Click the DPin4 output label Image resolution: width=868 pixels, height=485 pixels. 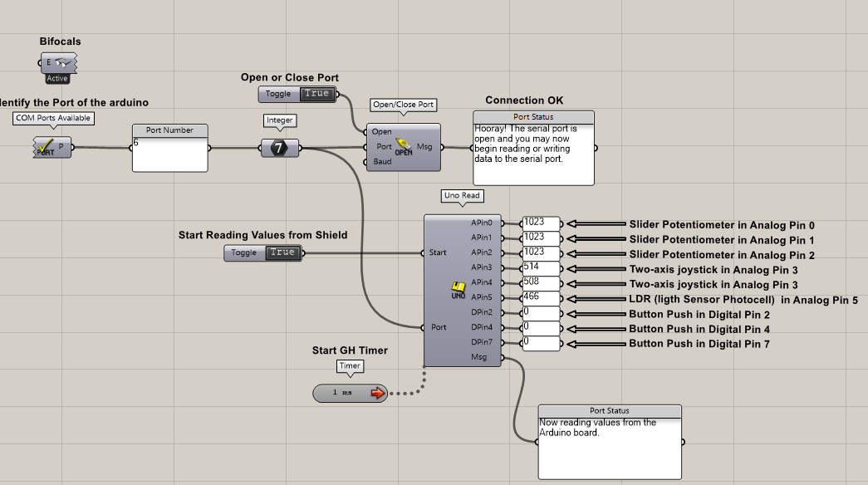(x=482, y=327)
